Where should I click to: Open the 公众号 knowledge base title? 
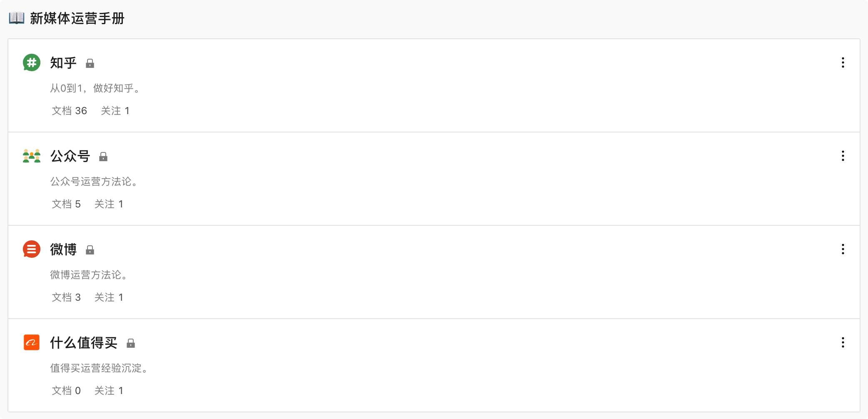[x=70, y=156]
